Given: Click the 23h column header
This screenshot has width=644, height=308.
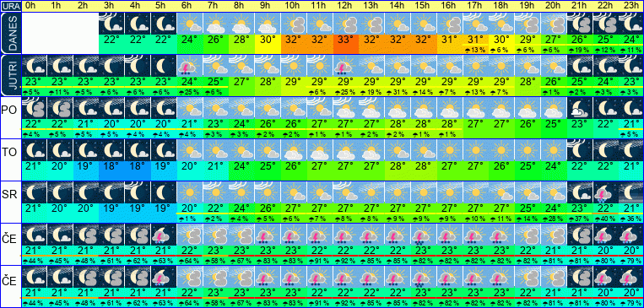Looking at the screenshot, I should click(630, 6).
